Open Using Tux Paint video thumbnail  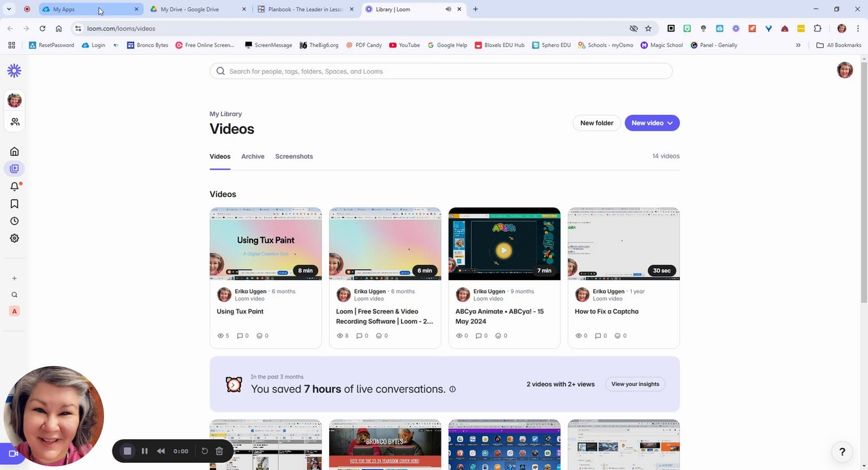click(266, 243)
